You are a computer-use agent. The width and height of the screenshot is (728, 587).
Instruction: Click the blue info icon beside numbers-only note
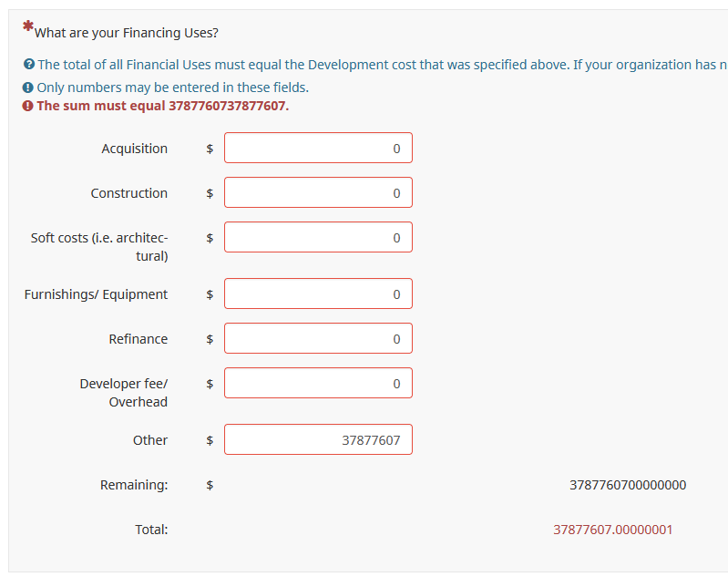point(28,88)
